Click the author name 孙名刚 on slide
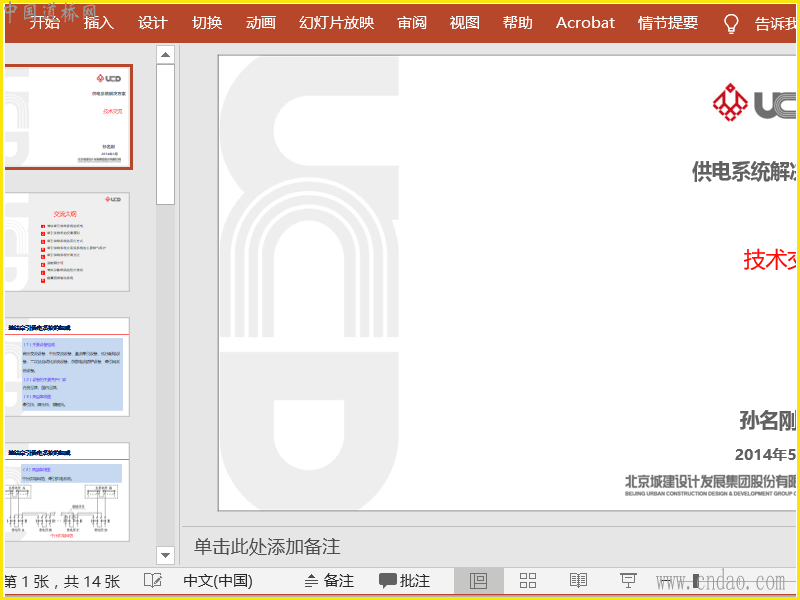Screen dimensions: 800x600 pyautogui.click(x=767, y=420)
